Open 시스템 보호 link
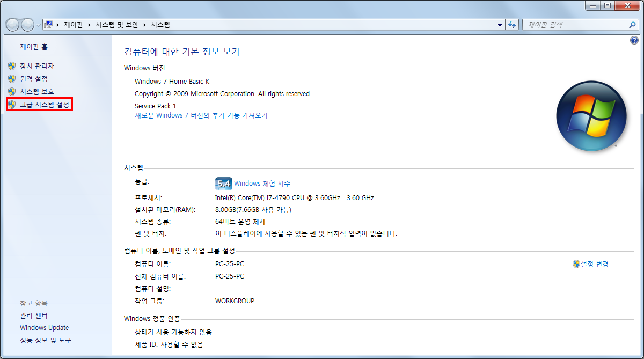The height and width of the screenshot is (359, 644). 37,92
